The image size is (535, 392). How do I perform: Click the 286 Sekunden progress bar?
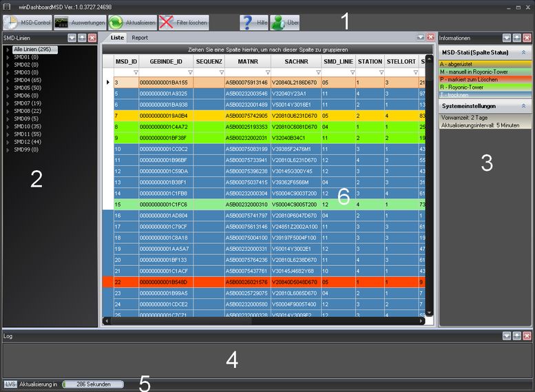(x=93, y=384)
